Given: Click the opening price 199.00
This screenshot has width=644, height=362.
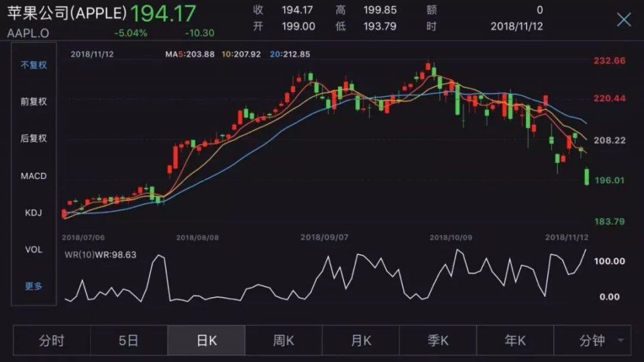Looking at the screenshot, I should click(x=298, y=26).
